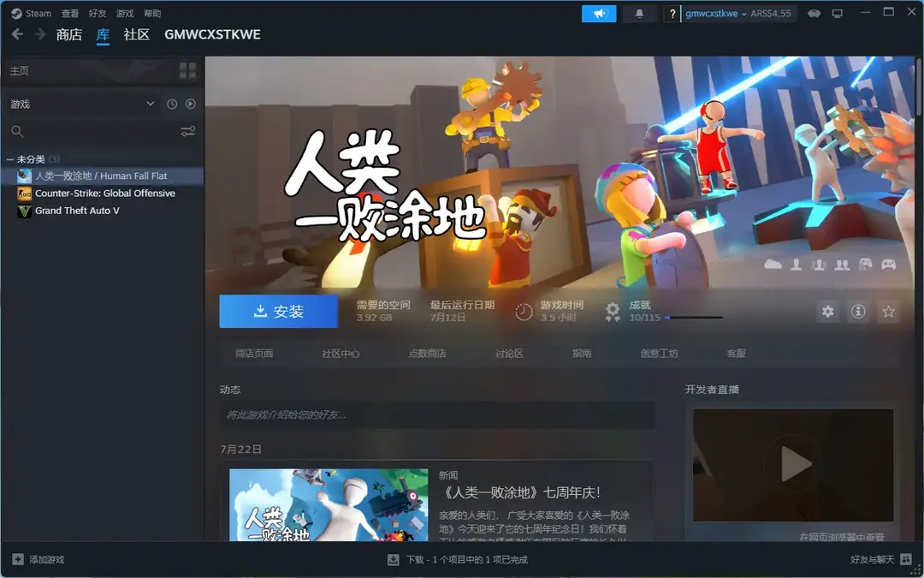The image size is (924, 578).
Task: Open the notifications bell
Action: (x=639, y=14)
